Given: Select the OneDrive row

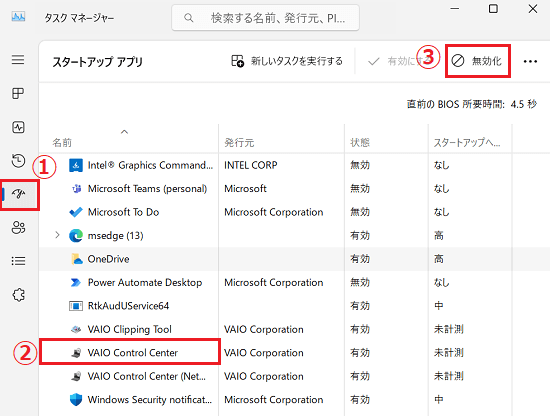Looking at the screenshot, I should click(294, 259).
